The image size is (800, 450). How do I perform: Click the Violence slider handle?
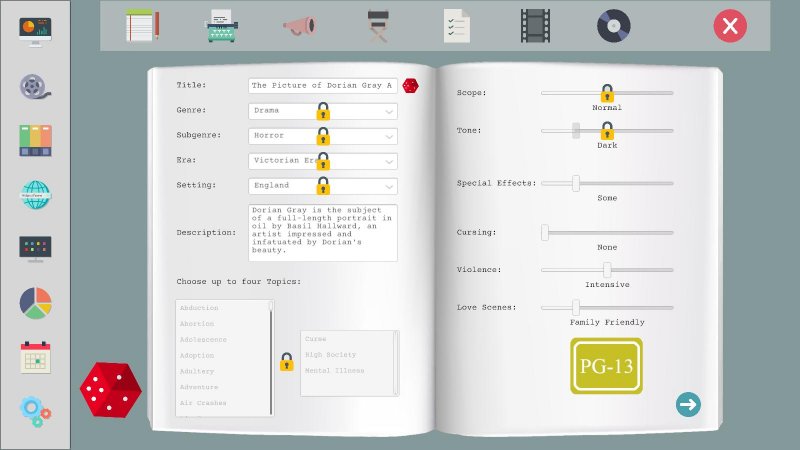pyautogui.click(x=607, y=269)
